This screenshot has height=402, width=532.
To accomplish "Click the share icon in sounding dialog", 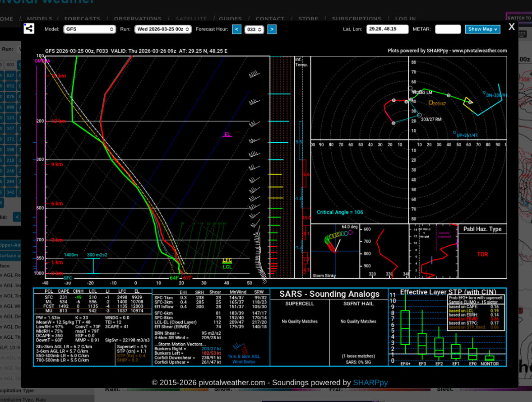I will 29,28.
